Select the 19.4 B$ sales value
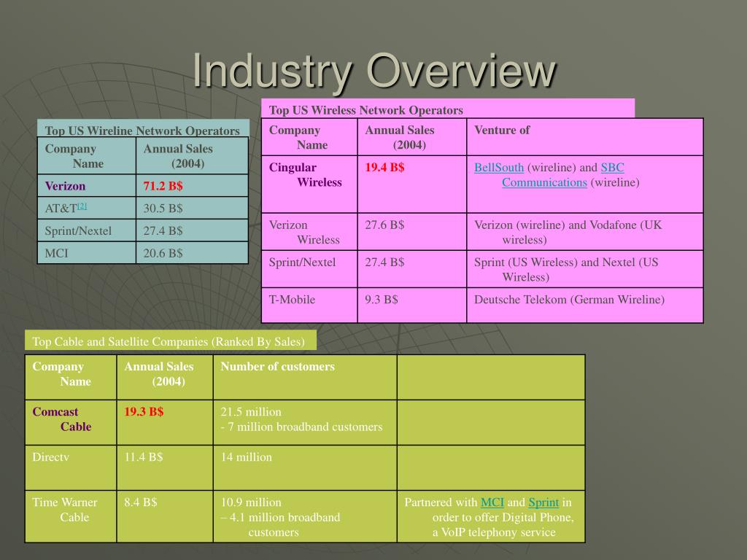The width and height of the screenshot is (747, 560). tap(384, 168)
